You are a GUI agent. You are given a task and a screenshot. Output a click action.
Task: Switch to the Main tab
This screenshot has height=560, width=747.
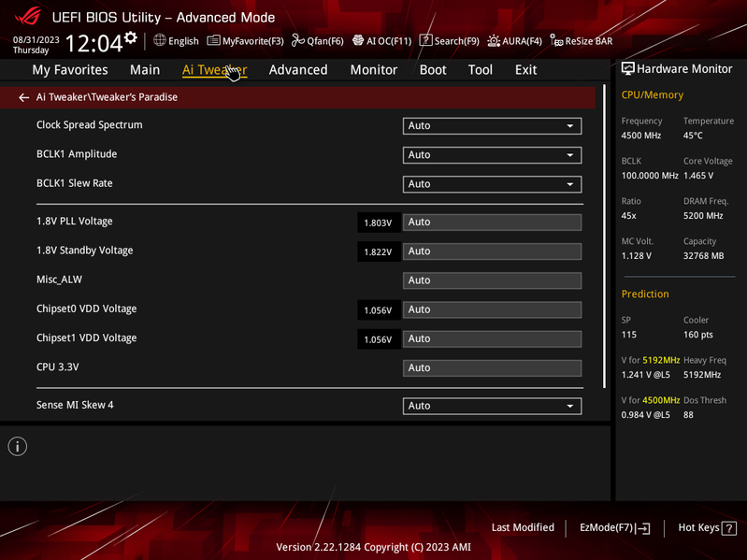pyautogui.click(x=145, y=70)
